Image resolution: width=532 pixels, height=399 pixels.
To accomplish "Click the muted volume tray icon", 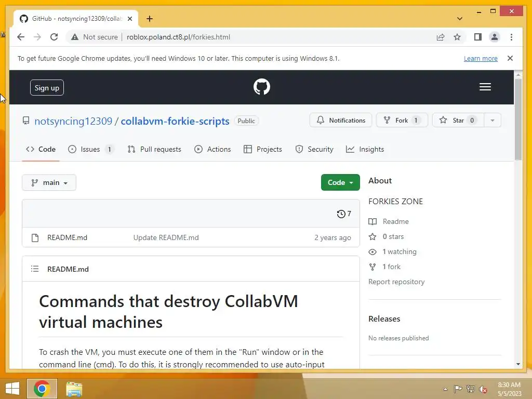I will click(483, 389).
